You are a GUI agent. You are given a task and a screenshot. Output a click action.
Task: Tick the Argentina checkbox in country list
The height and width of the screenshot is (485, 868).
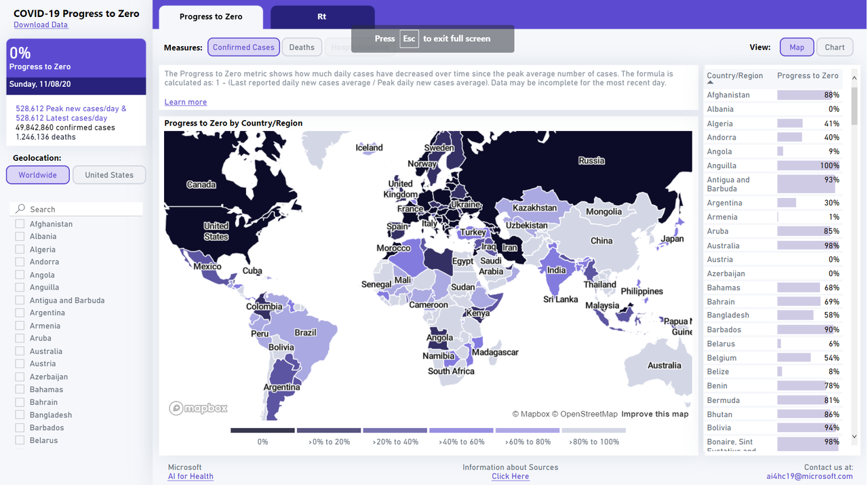coord(20,313)
